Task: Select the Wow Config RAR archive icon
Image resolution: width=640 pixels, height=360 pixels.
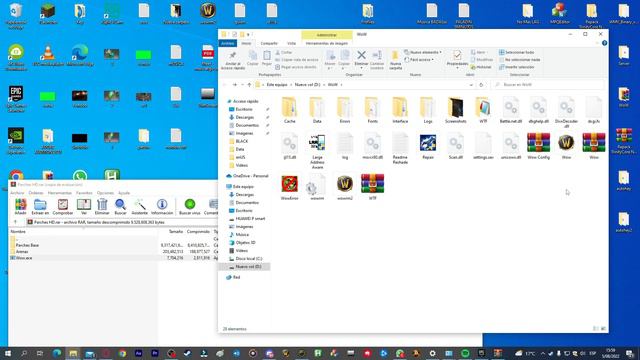Action: pos(538,147)
